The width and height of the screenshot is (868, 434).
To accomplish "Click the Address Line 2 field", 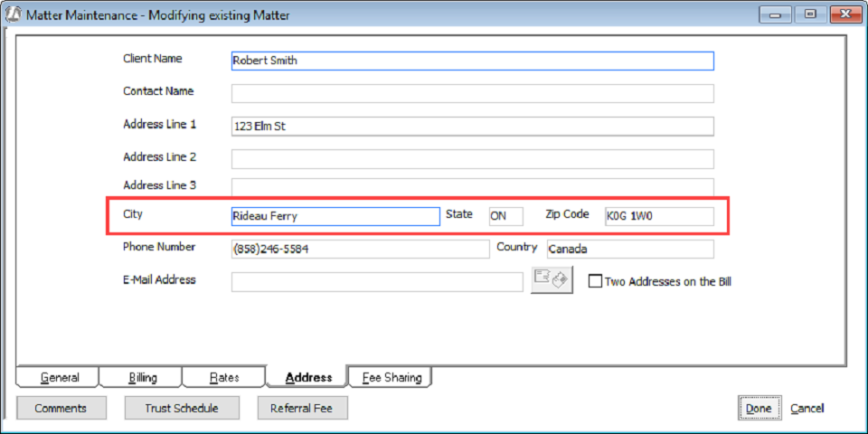I will click(x=472, y=159).
